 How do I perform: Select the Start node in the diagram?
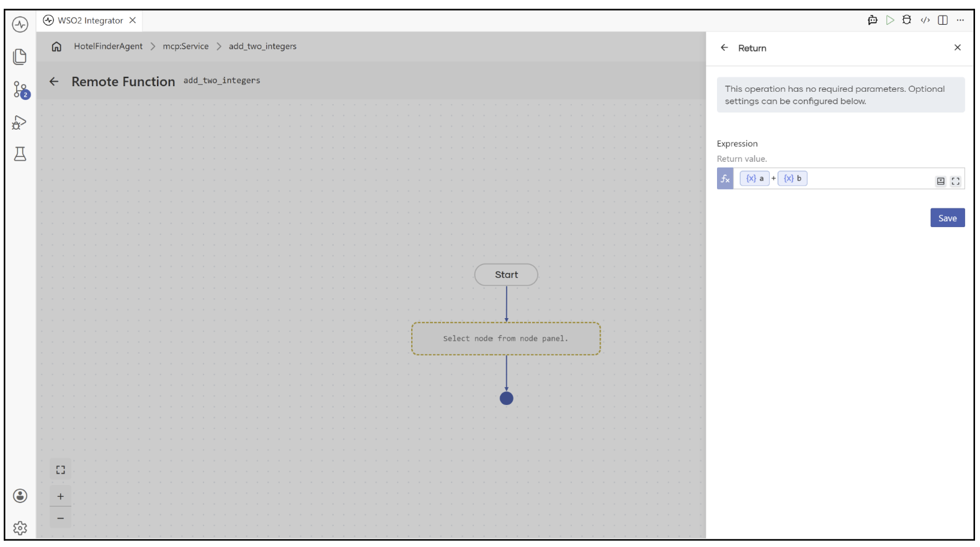click(506, 275)
